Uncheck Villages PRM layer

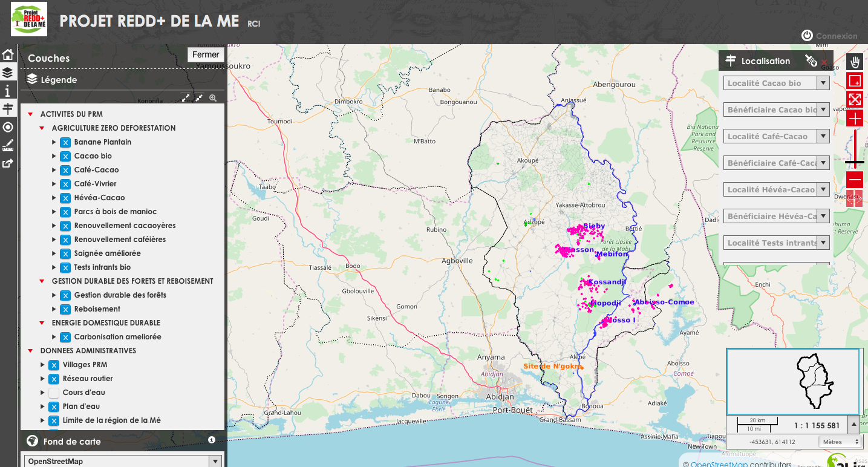click(x=54, y=365)
